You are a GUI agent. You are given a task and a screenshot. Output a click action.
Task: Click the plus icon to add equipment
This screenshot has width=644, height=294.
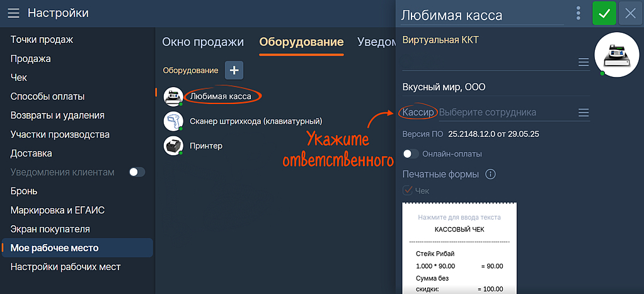234,71
